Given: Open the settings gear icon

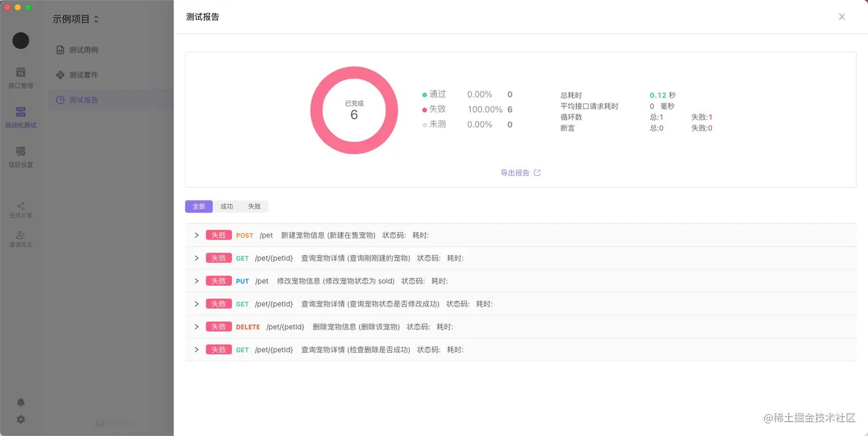Looking at the screenshot, I should (x=21, y=419).
